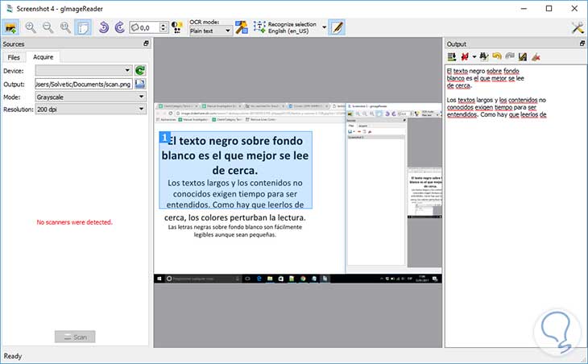Open brightness and contrast image controls
The width and height of the screenshot is (588, 364).
click(x=177, y=27)
